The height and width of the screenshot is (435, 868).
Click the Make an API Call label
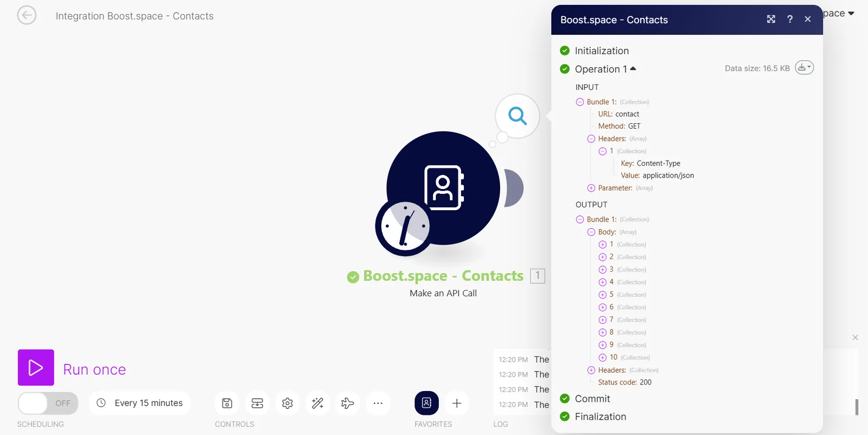[x=443, y=293]
